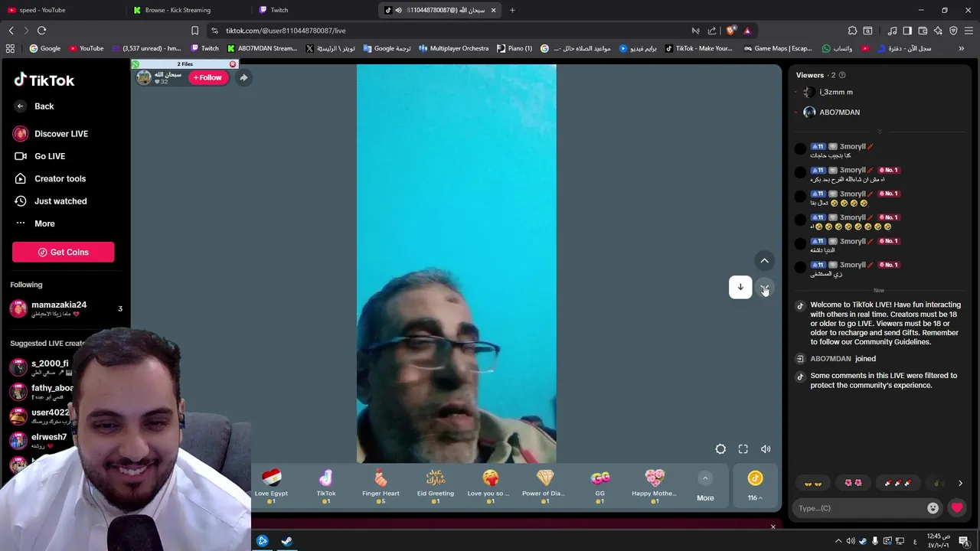Screen dimensions: 980x551
Task: Close the 2 Files overlay popup
Action: pos(233,64)
